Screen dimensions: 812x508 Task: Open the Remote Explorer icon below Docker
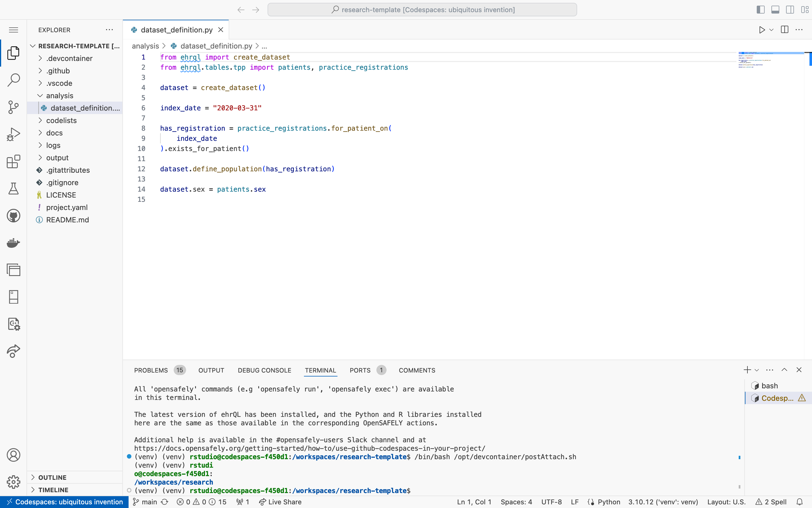pyautogui.click(x=14, y=270)
